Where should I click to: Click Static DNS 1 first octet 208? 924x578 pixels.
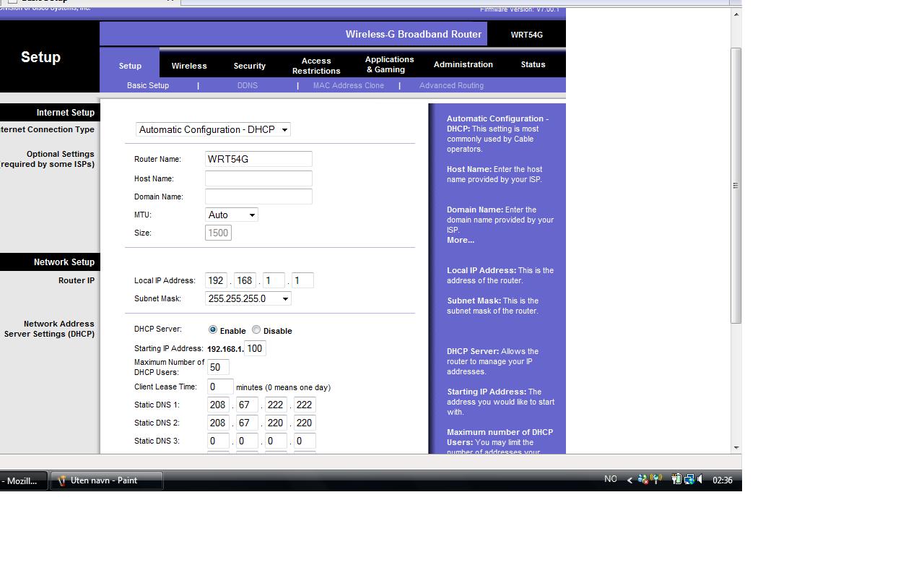pyautogui.click(x=218, y=405)
